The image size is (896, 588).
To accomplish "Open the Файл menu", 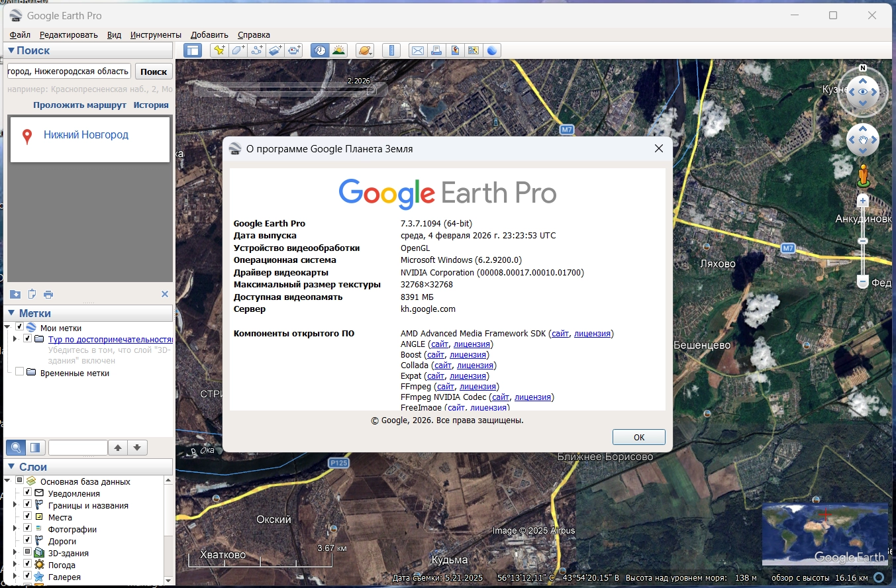I will (x=20, y=34).
